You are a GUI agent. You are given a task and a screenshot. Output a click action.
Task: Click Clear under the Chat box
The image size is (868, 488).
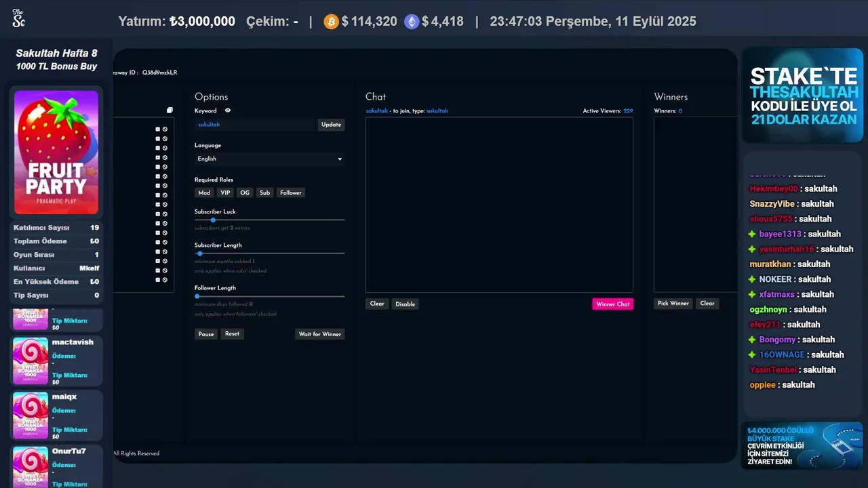tap(377, 304)
